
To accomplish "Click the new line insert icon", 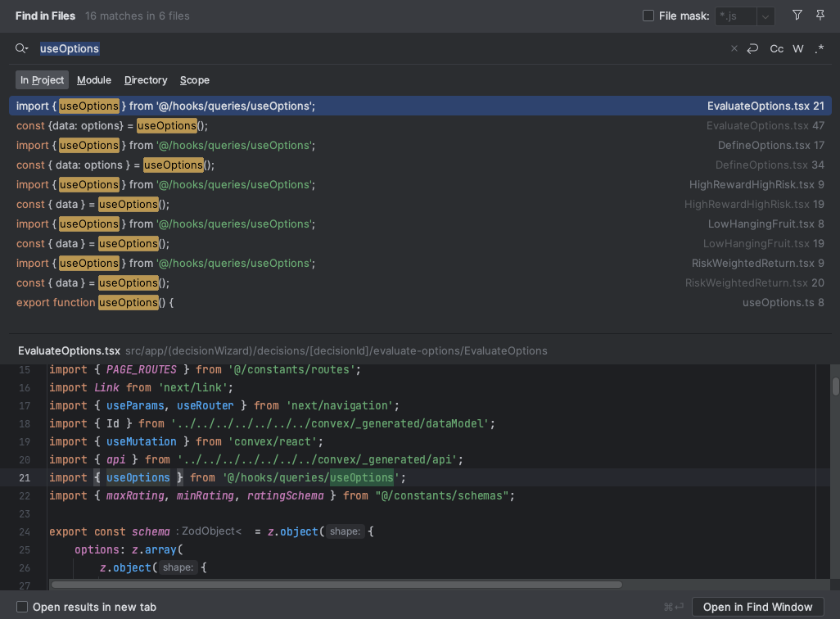I will [753, 49].
